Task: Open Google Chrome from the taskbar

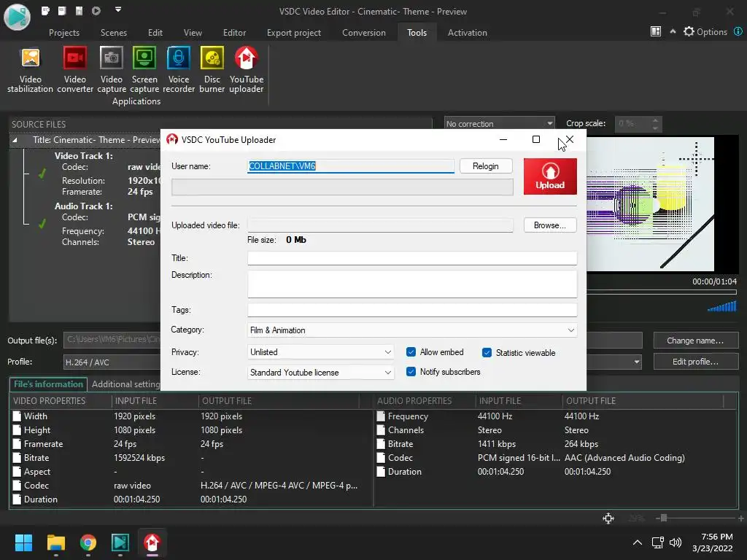Action: coord(88,542)
